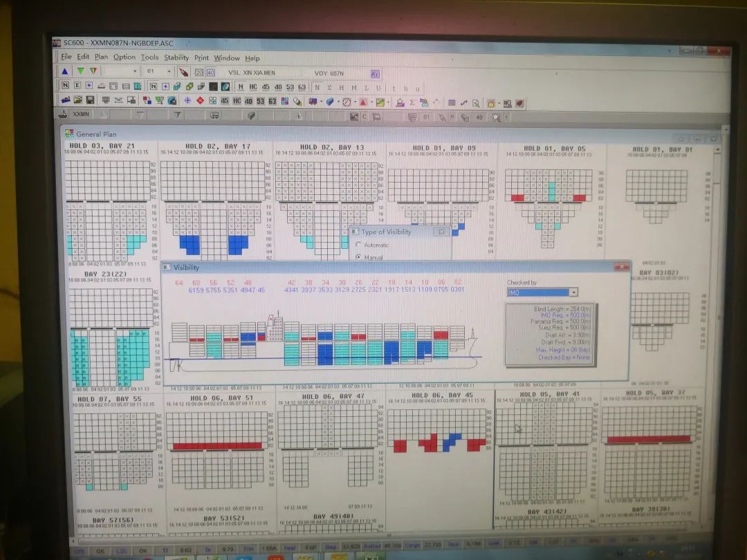
Task: Click the blue ship icon starting third toolbar row
Action: [65, 100]
